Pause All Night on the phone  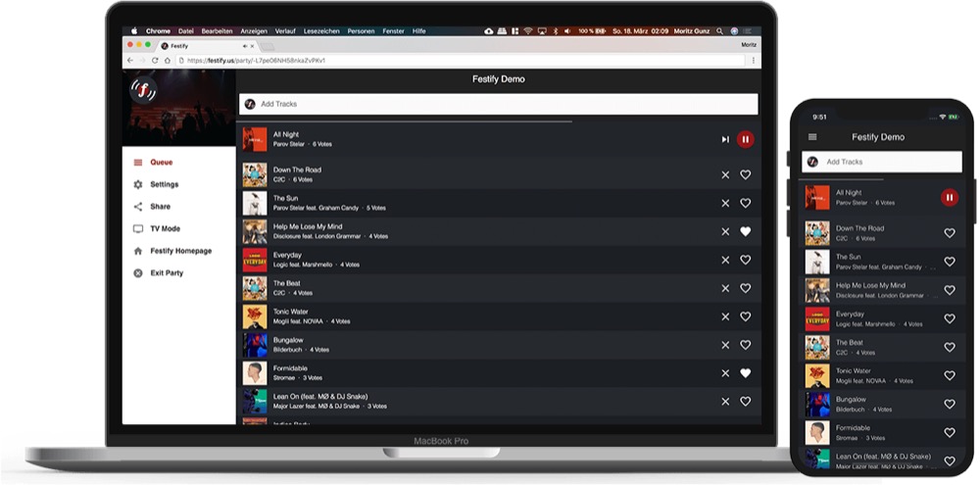950,198
